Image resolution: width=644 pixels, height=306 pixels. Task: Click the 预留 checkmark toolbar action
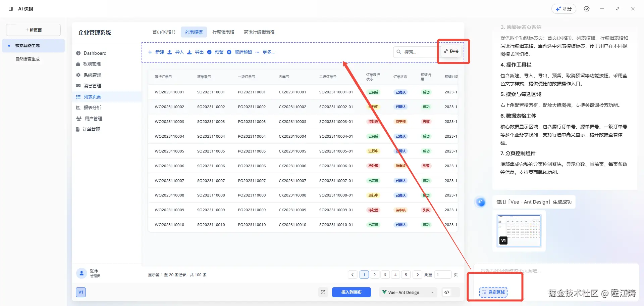(x=215, y=52)
